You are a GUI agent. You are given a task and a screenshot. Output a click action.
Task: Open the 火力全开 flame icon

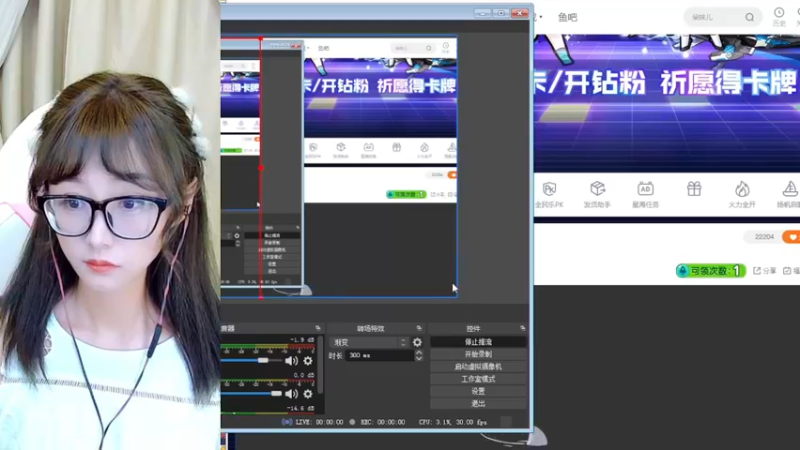tap(742, 195)
